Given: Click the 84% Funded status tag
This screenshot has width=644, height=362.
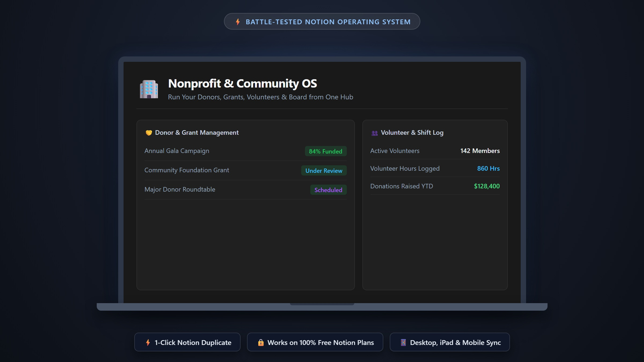Looking at the screenshot, I should tap(326, 151).
